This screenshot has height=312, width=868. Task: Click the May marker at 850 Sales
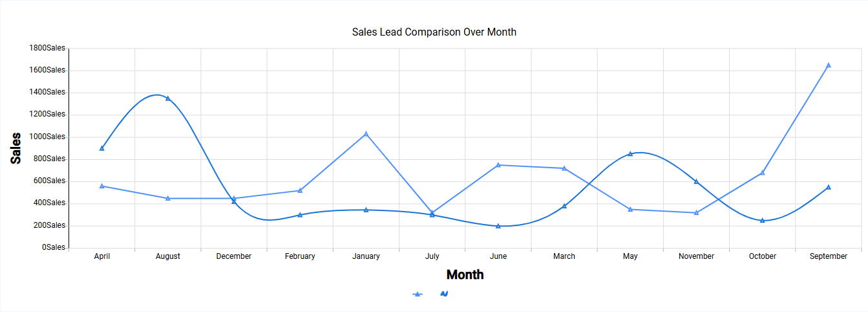(x=630, y=154)
